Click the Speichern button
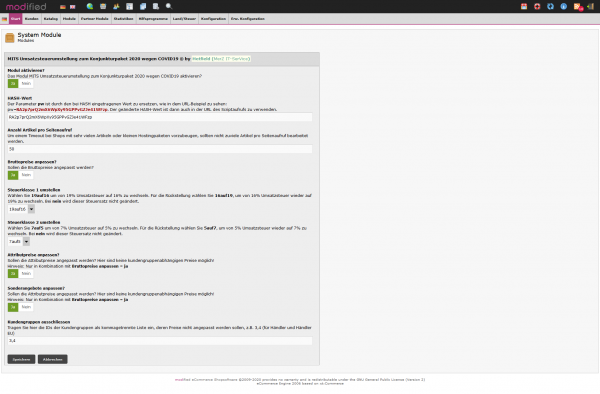600x394 pixels. [21, 359]
